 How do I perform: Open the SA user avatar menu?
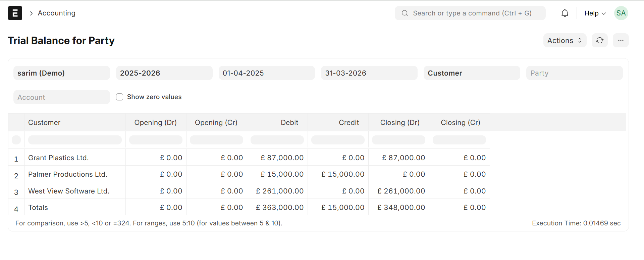point(621,13)
